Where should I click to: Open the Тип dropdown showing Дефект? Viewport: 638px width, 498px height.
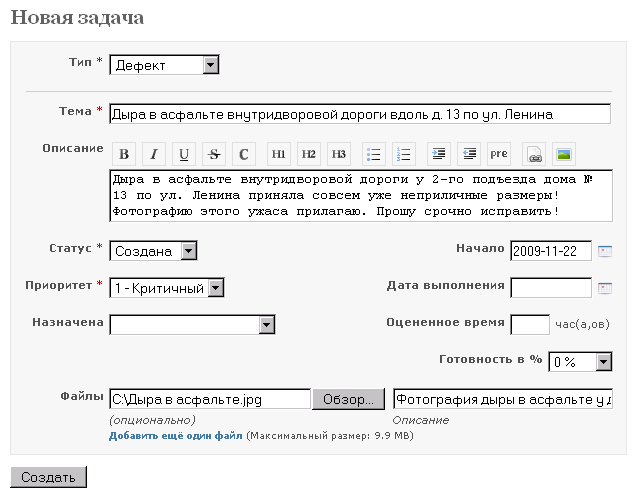(x=164, y=65)
